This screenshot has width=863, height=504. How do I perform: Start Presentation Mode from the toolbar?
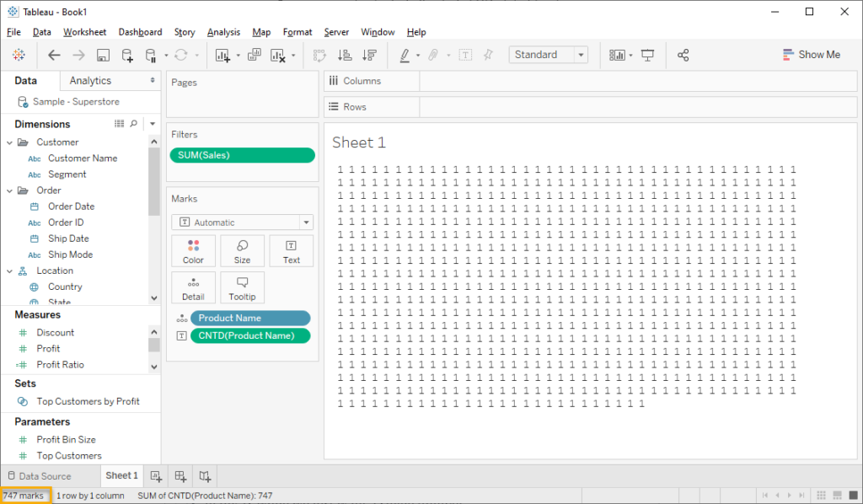coord(648,55)
